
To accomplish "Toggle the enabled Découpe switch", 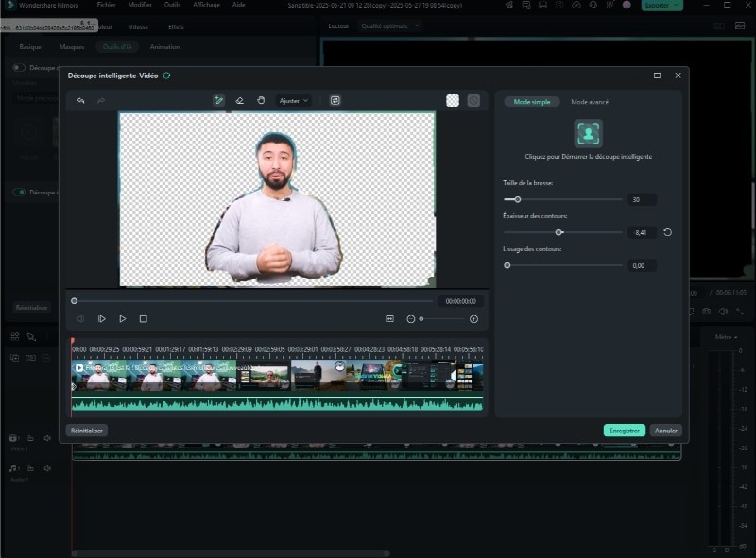I will point(19,193).
